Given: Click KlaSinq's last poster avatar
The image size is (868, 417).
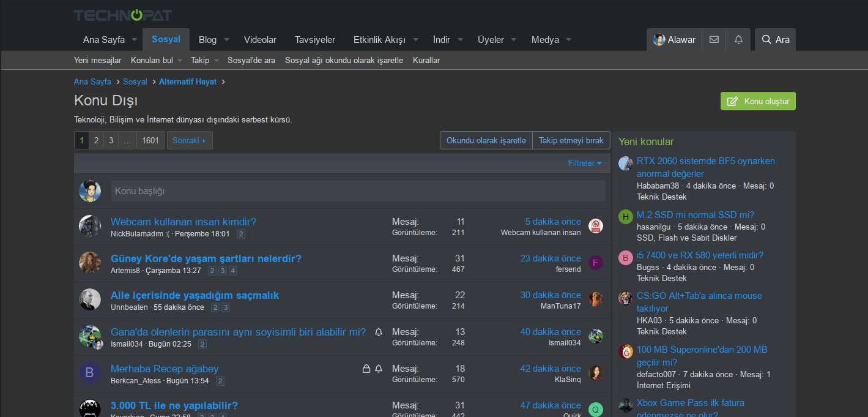Looking at the screenshot, I should click(x=596, y=373).
